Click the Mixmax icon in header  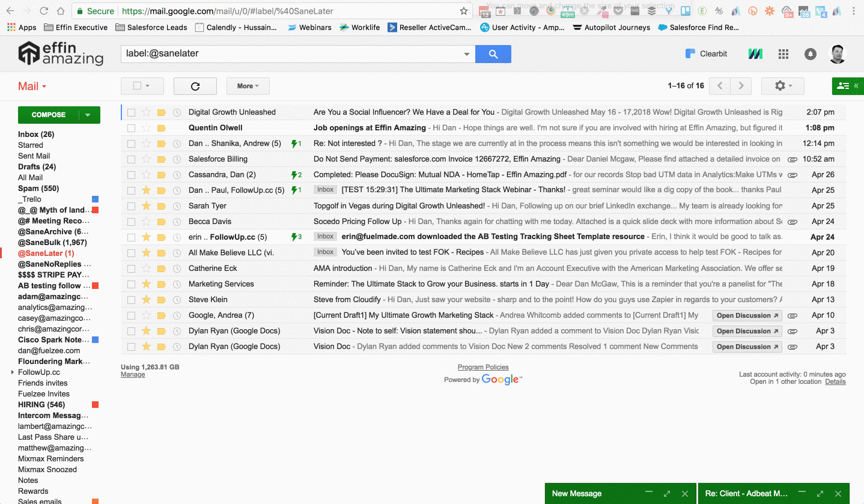pyautogui.click(x=755, y=54)
